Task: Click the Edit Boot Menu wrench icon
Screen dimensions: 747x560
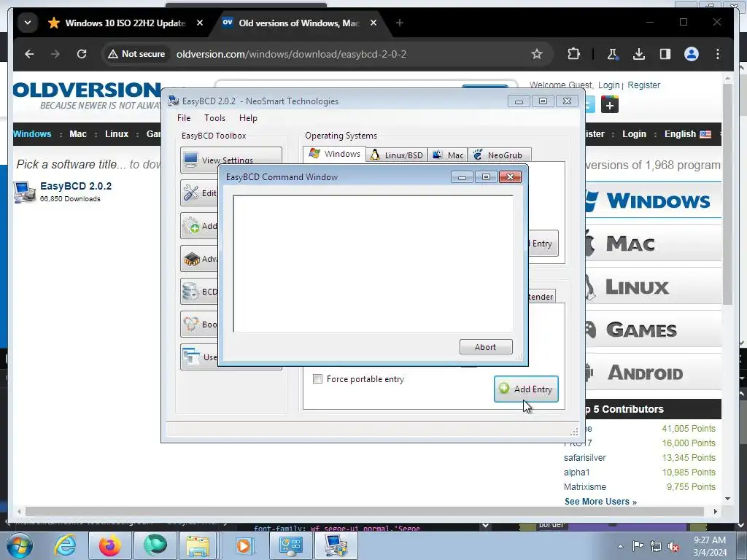Action: (x=191, y=192)
